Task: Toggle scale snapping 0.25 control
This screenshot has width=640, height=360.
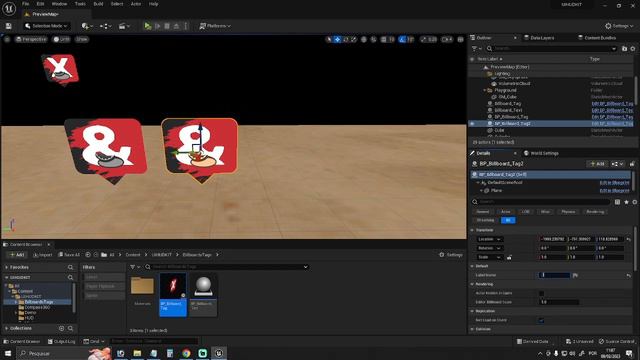Action: click(429, 39)
